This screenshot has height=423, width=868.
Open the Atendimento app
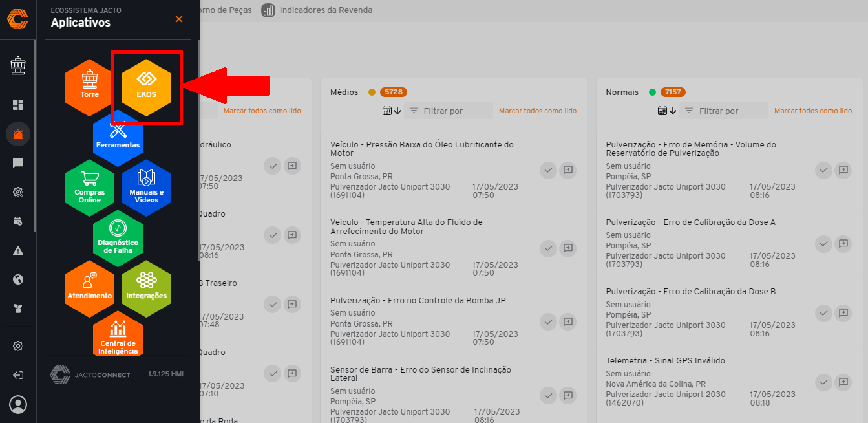tap(89, 288)
